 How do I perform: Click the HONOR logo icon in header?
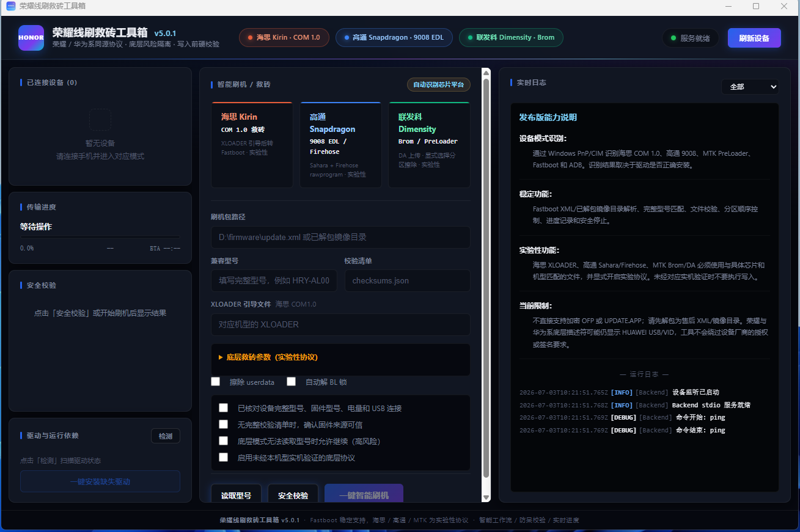click(31, 37)
